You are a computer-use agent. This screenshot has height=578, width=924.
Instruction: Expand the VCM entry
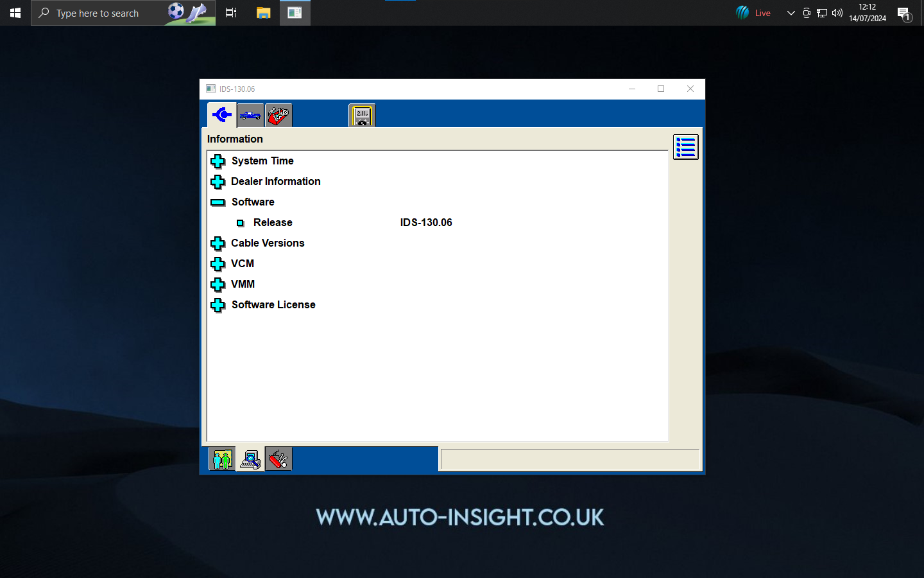tap(218, 264)
